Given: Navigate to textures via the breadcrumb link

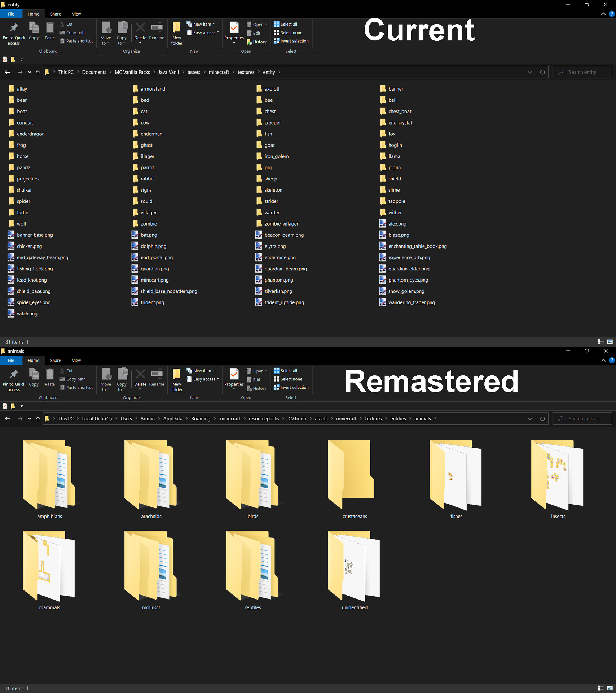Looking at the screenshot, I should point(246,72).
